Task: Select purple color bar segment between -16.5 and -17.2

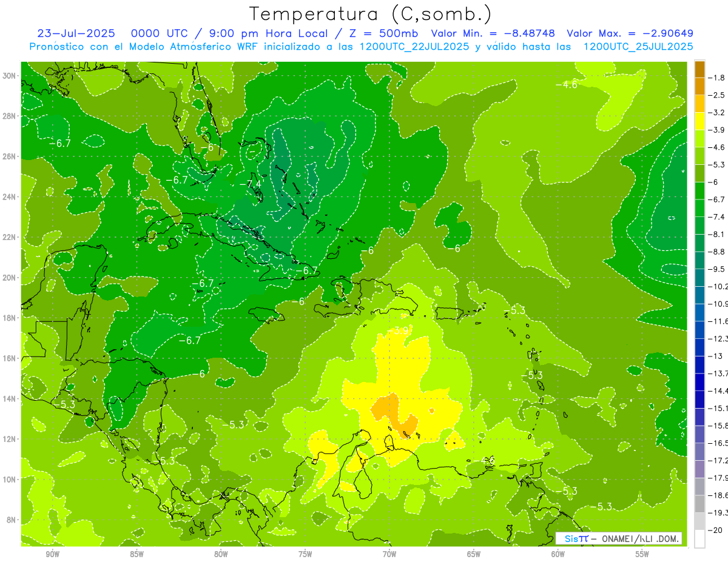Action: tap(699, 452)
